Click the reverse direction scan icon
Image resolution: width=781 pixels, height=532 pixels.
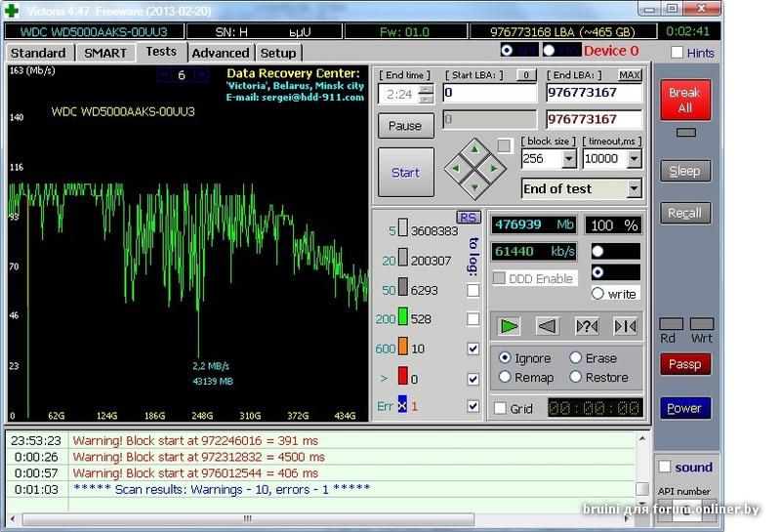[x=548, y=326]
